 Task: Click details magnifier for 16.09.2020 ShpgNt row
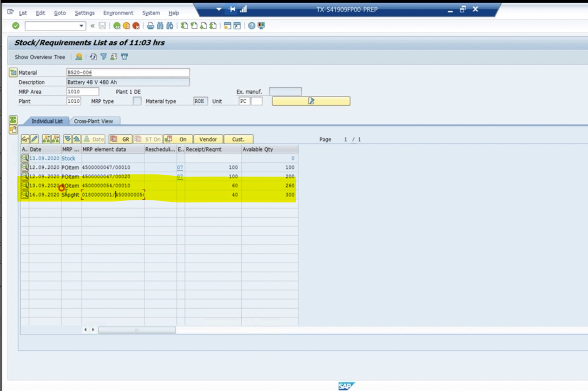tap(25, 194)
